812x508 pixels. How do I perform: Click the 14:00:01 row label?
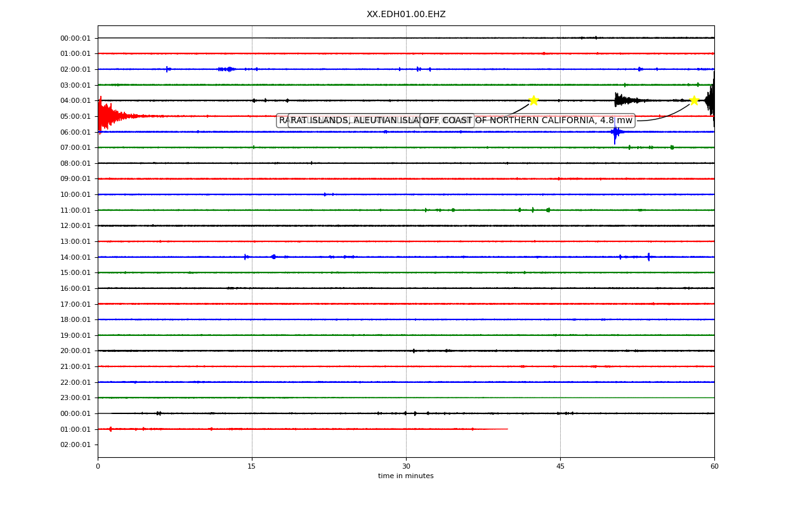click(75, 257)
